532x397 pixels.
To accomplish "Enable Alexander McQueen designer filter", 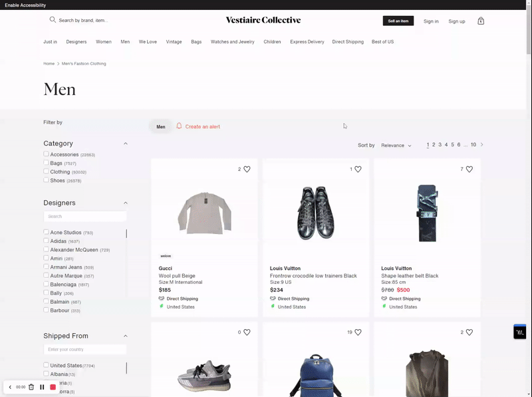I will click(x=46, y=249).
